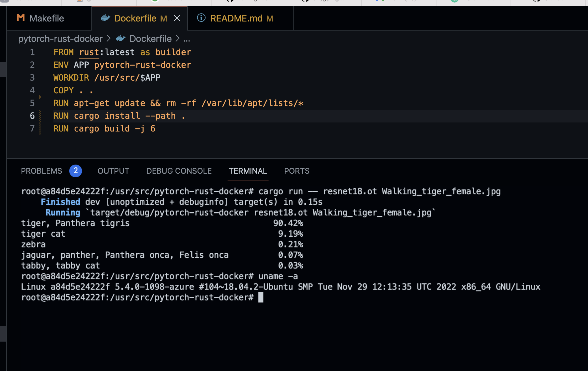Click the 'COPY . .' line
Viewport: 588px width, 371px height.
73,90
